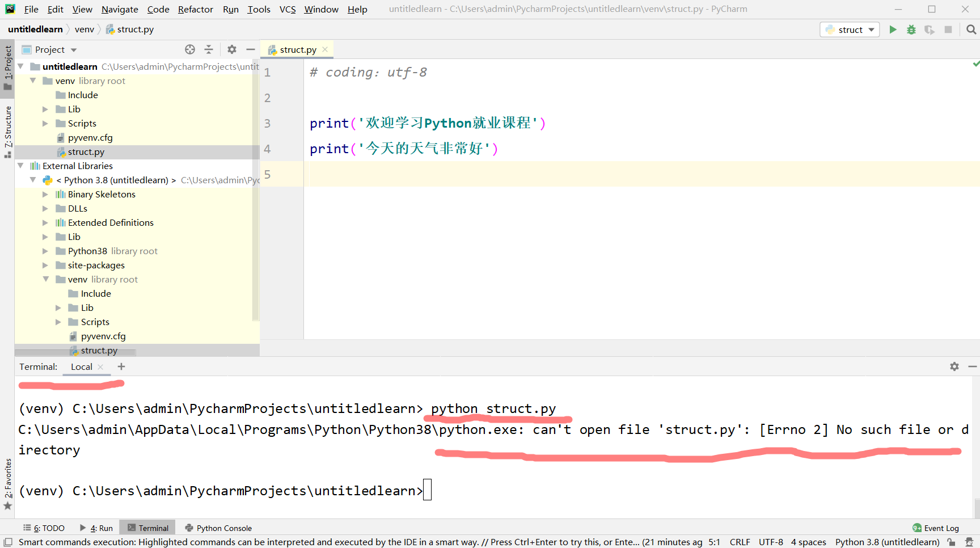This screenshot has height=548, width=980.
Task: Place the cursor on editor line 5
Action: tap(641, 174)
